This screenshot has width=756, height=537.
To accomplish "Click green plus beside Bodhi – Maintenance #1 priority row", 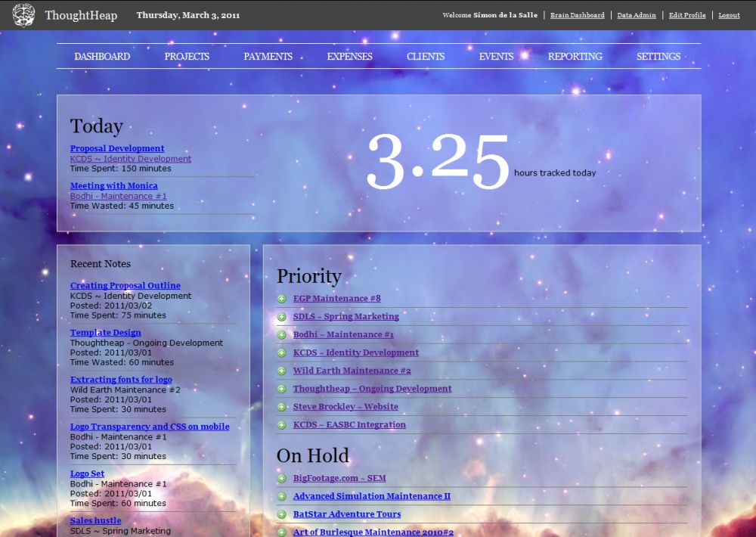I will pyautogui.click(x=281, y=335).
